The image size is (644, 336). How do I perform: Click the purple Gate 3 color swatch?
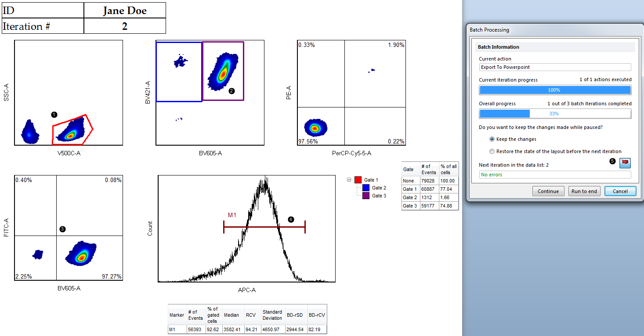[366, 196]
